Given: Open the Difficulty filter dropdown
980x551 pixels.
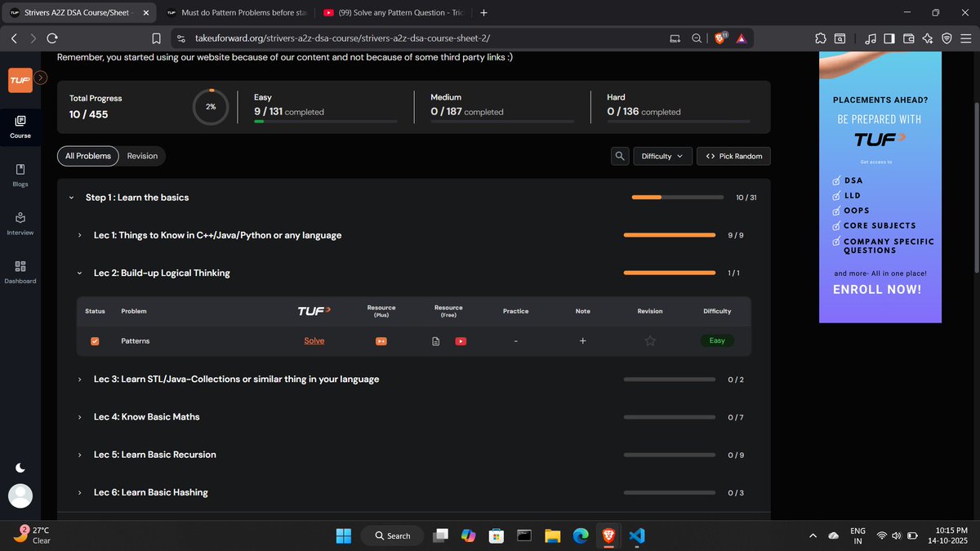Looking at the screenshot, I should click(x=663, y=156).
